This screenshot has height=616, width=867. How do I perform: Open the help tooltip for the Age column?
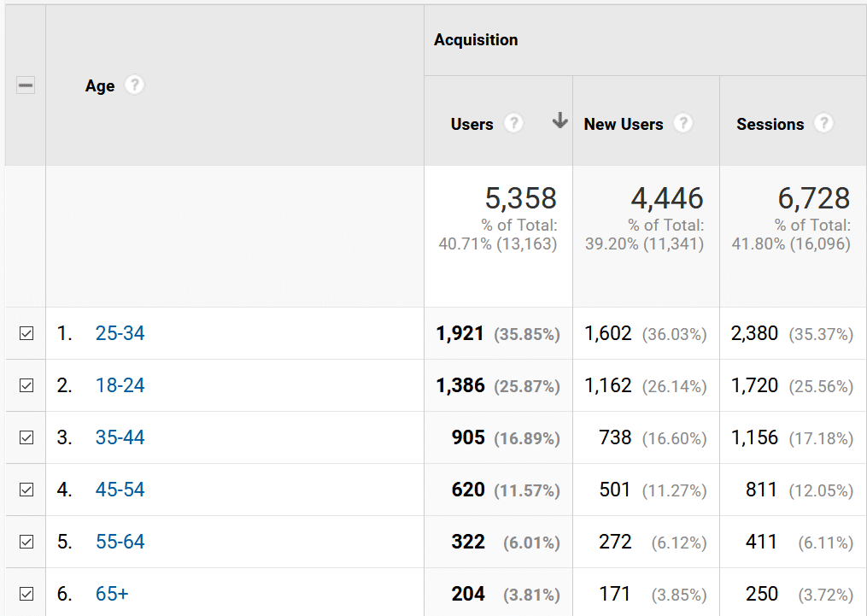[x=134, y=85]
